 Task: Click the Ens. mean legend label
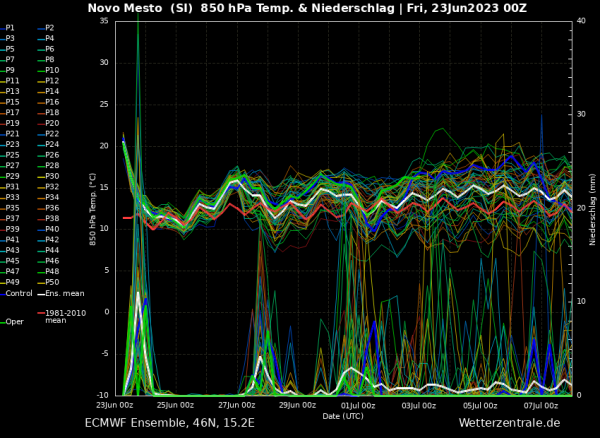(65, 293)
